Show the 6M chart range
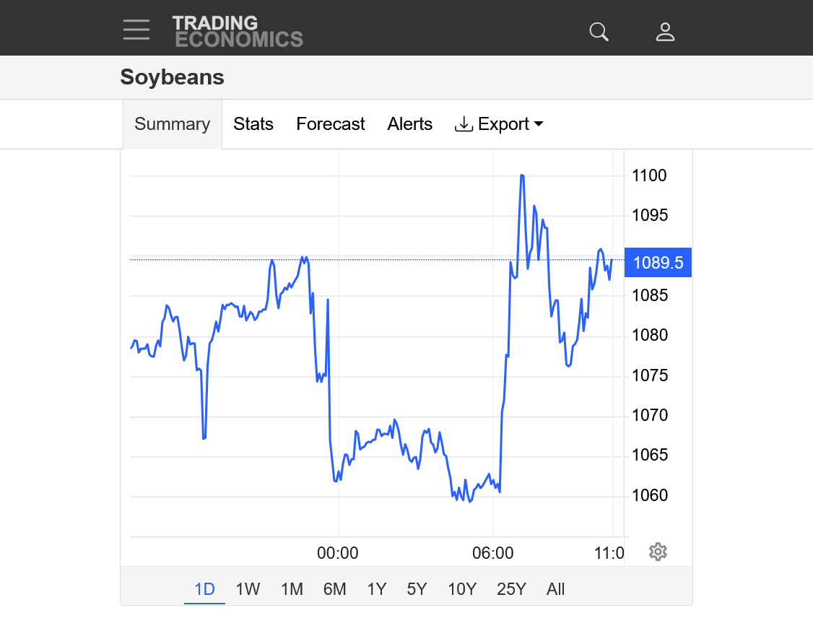This screenshot has width=813, height=644. click(335, 589)
